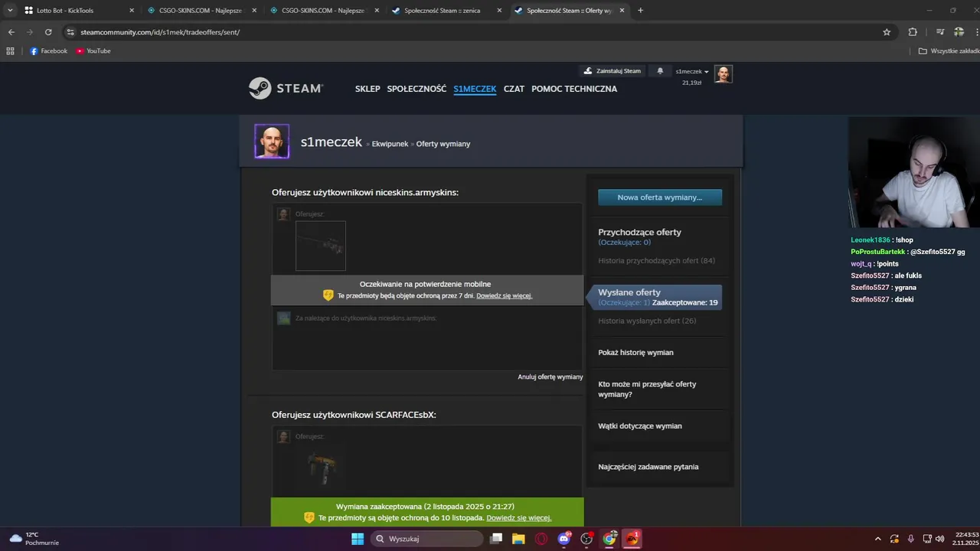Bookmark this page with star
Screen dimensions: 980x551
point(887,32)
